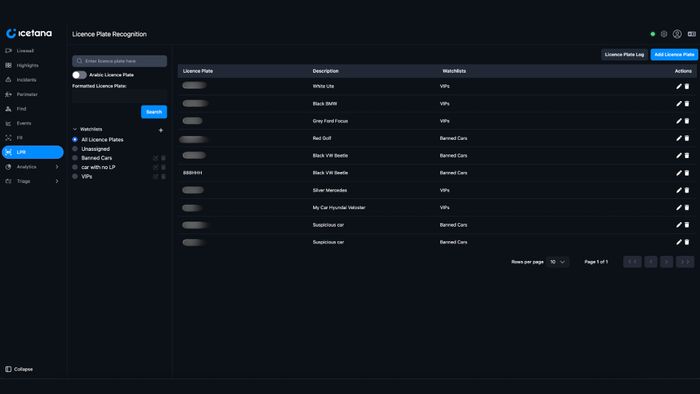This screenshot has height=394, width=700.
Task: Edit the Grey Ford Focus entry
Action: (x=679, y=121)
